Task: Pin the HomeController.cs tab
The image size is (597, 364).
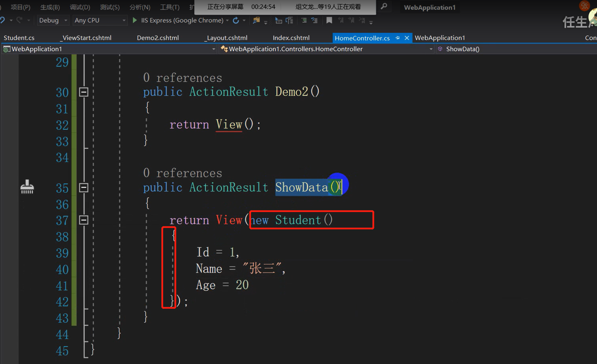Action: pyautogui.click(x=397, y=38)
